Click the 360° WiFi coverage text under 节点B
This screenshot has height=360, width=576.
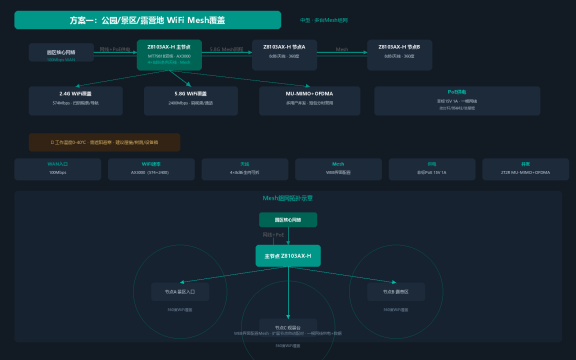click(x=396, y=310)
